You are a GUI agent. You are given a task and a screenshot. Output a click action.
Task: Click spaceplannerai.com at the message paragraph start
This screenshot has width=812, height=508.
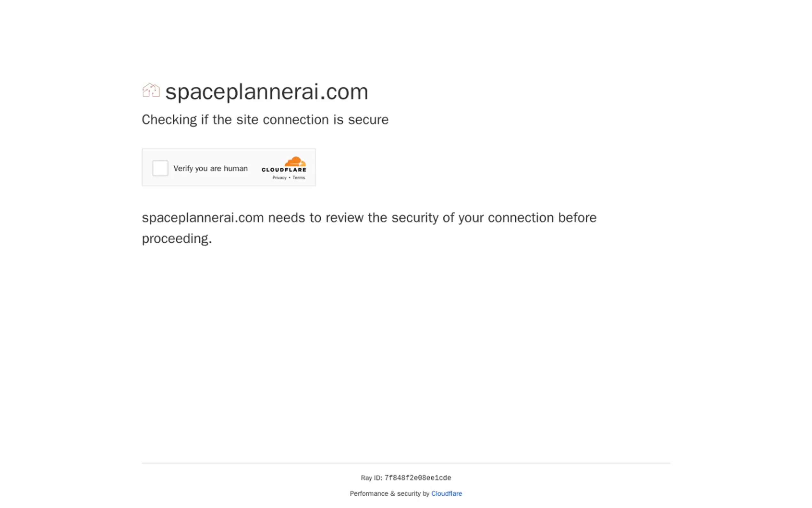(203, 218)
